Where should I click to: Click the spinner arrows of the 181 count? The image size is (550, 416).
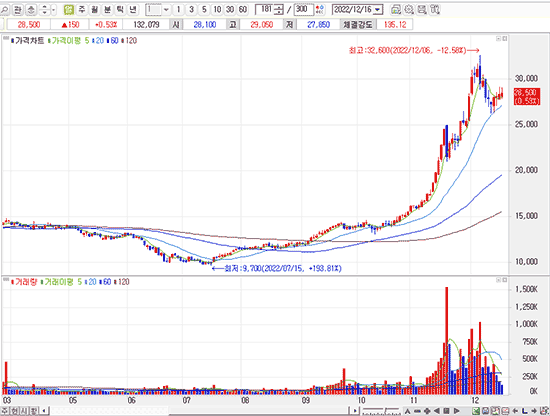279,9
